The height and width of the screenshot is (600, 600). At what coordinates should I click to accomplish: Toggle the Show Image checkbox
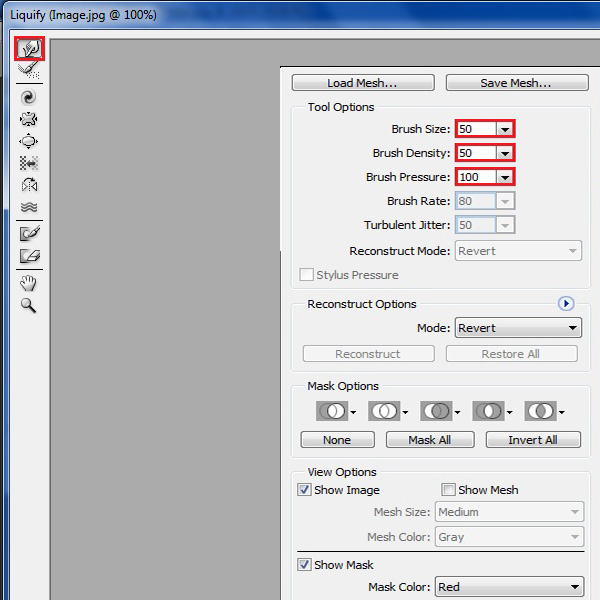tap(305, 490)
